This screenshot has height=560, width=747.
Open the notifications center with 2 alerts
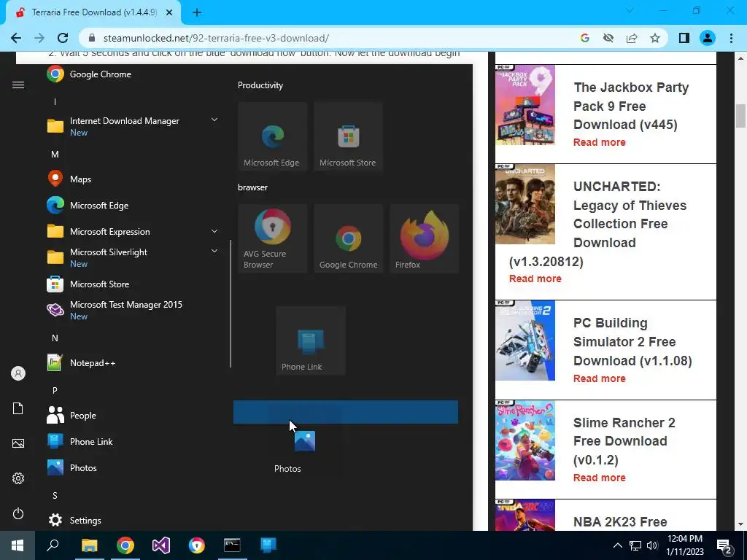724,546
